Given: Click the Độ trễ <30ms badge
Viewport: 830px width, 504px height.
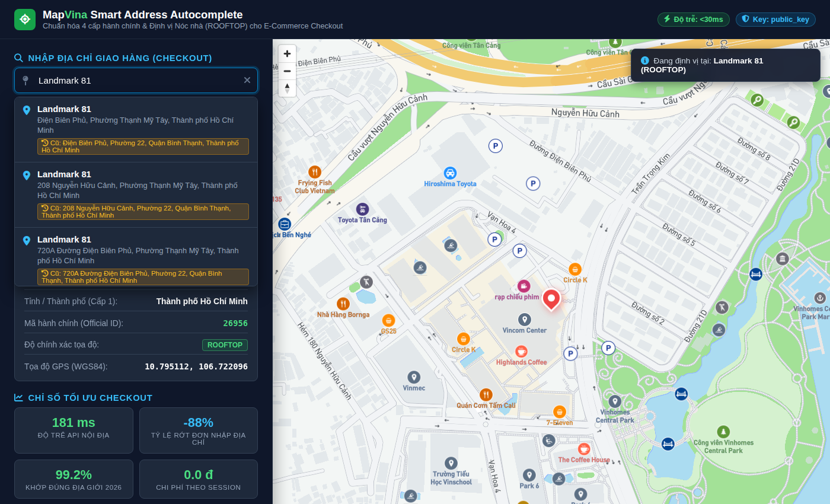Looking at the screenshot, I should click(694, 20).
